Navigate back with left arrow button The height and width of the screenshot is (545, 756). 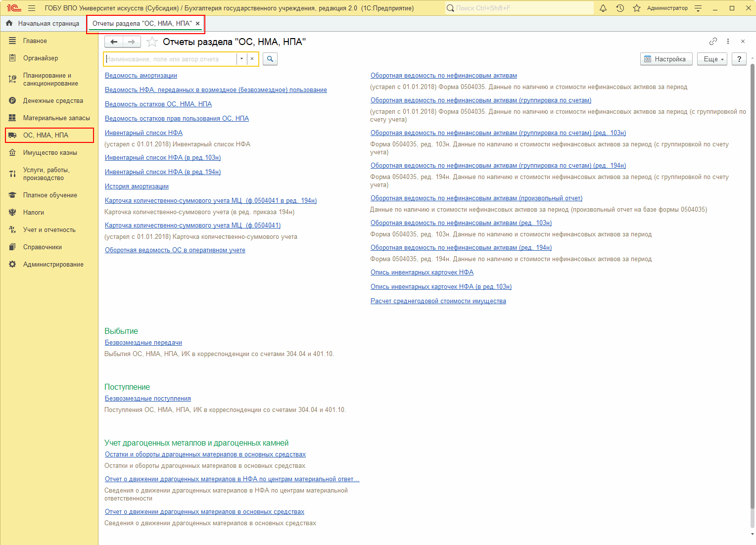pos(114,42)
